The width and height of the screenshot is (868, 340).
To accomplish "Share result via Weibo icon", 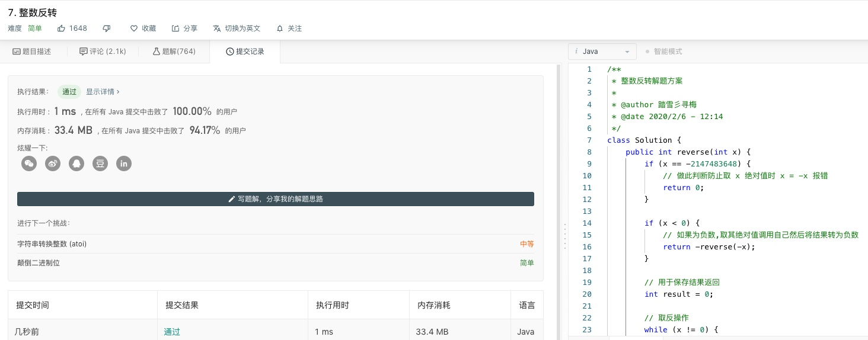I will click(x=53, y=163).
